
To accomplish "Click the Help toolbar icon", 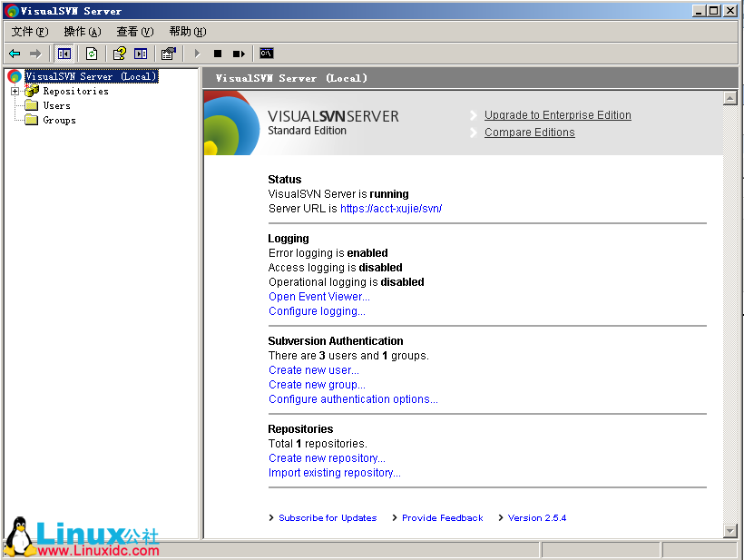I will [x=119, y=54].
